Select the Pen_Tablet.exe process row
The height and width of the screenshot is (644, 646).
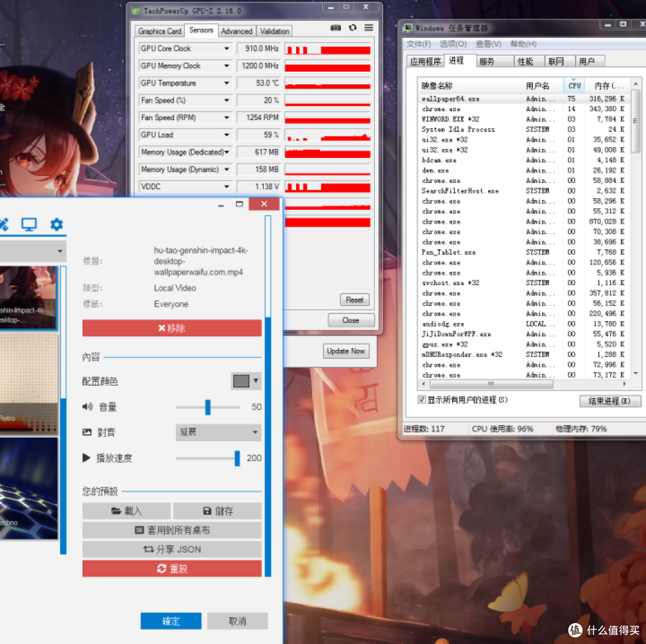click(x=523, y=252)
